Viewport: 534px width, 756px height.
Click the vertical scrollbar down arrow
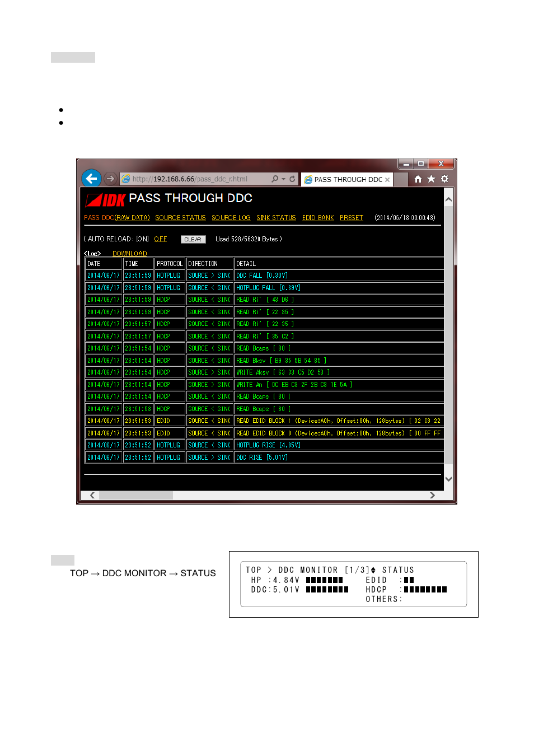point(448,479)
